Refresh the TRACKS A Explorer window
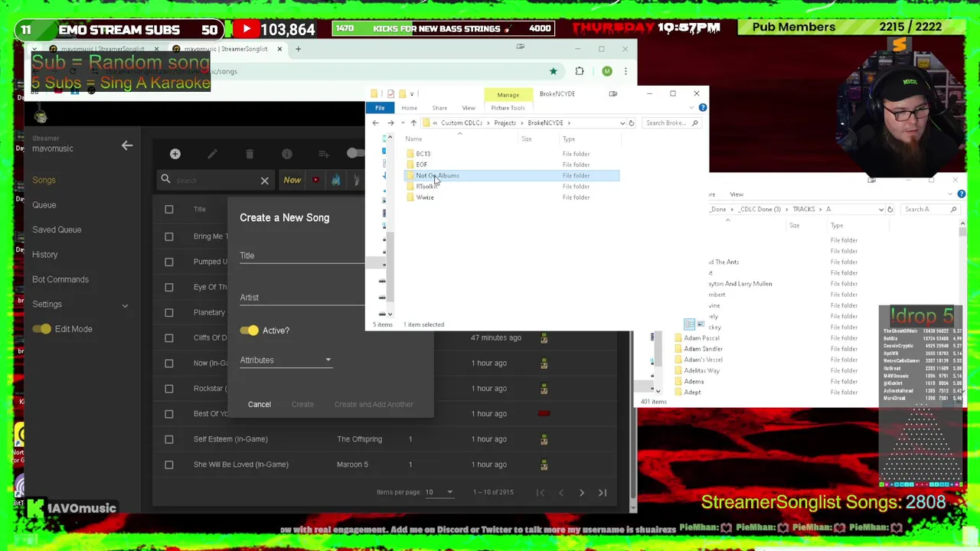This screenshot has width=980, height=551. pyautogui.click(x=890, y=209)
